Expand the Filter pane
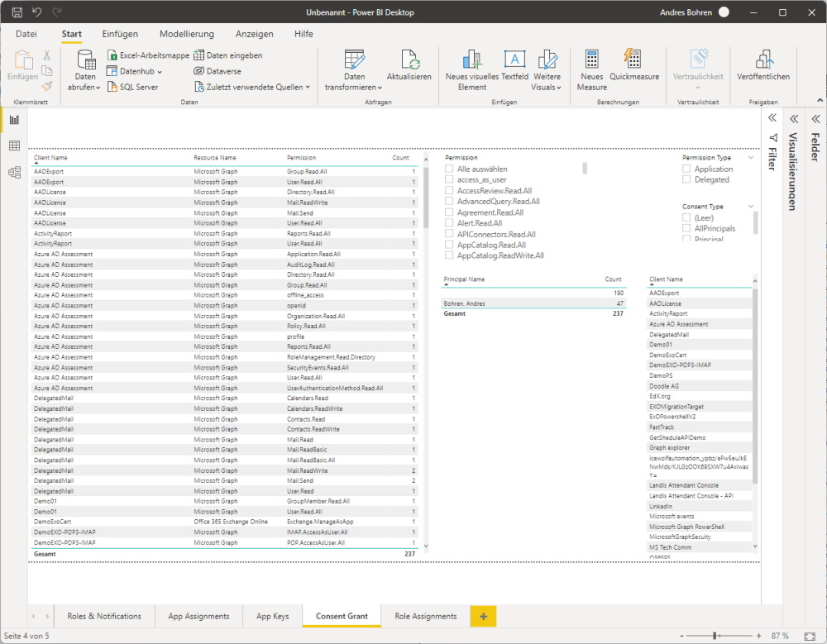 [x=772, y=118]
